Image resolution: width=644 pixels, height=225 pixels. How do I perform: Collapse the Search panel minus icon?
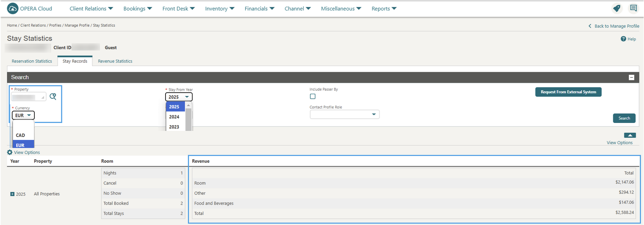click(631, 77)
